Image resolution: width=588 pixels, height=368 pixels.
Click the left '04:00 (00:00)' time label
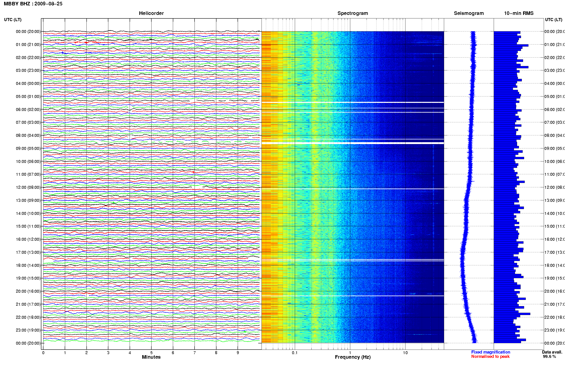point(28,83)
